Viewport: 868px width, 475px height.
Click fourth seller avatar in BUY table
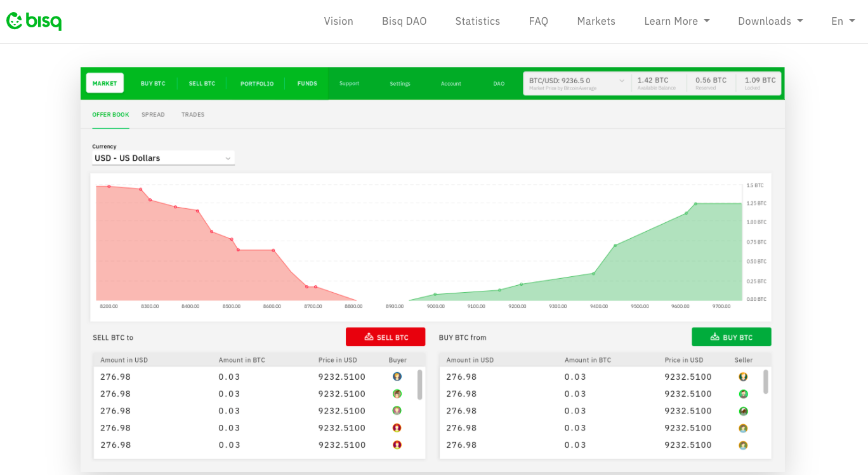point(743,428)
